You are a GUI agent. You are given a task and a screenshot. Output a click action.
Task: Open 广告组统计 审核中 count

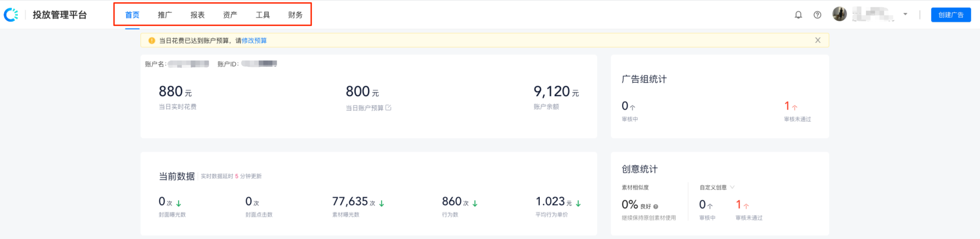tap(628, 106)
